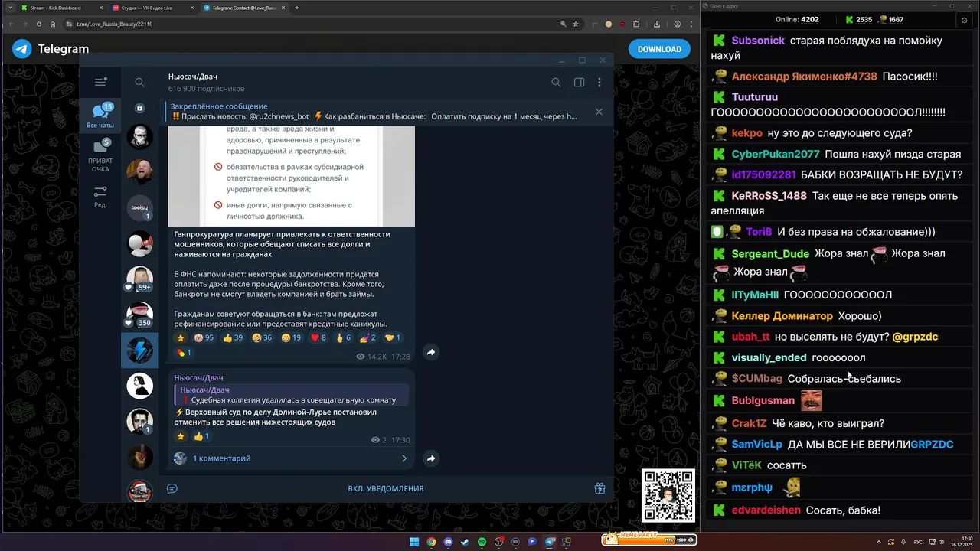Click the QR code overlay image
Viewport: 980px width, 551px height.
[x=668, y=495]
